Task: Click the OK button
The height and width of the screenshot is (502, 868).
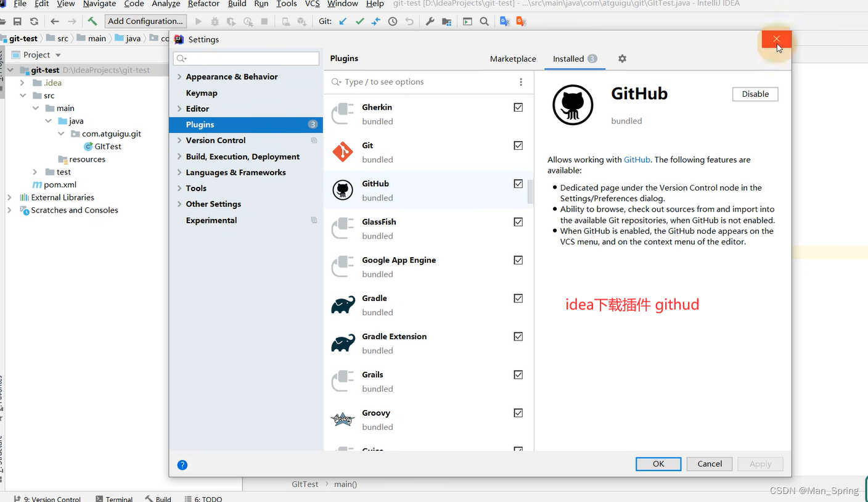Action: click(658, 464)
